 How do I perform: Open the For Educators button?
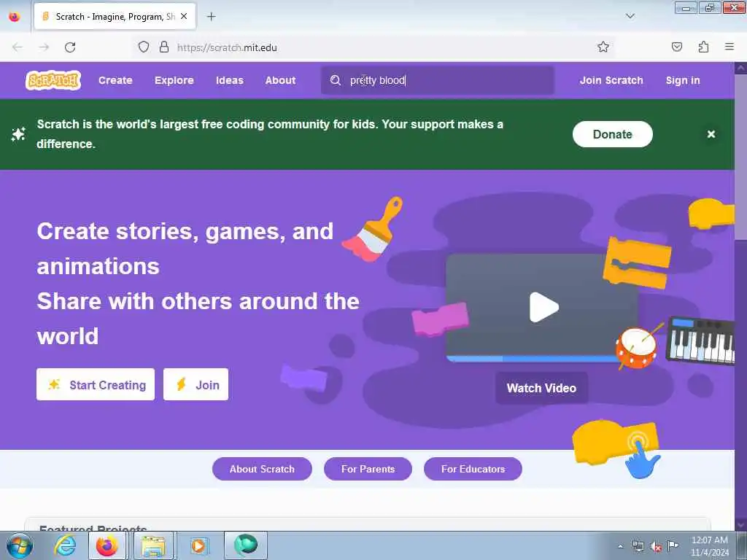473,469
